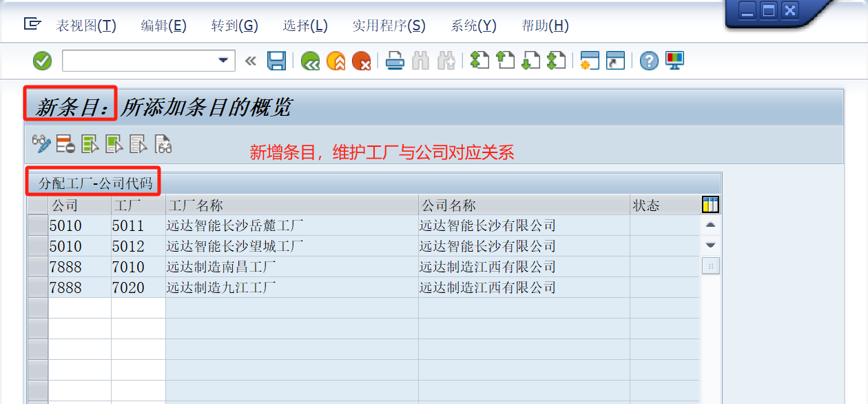Screen dimensions: 868x404
Task: Select row with plant 7020
Action: click(x=38, y=287)
